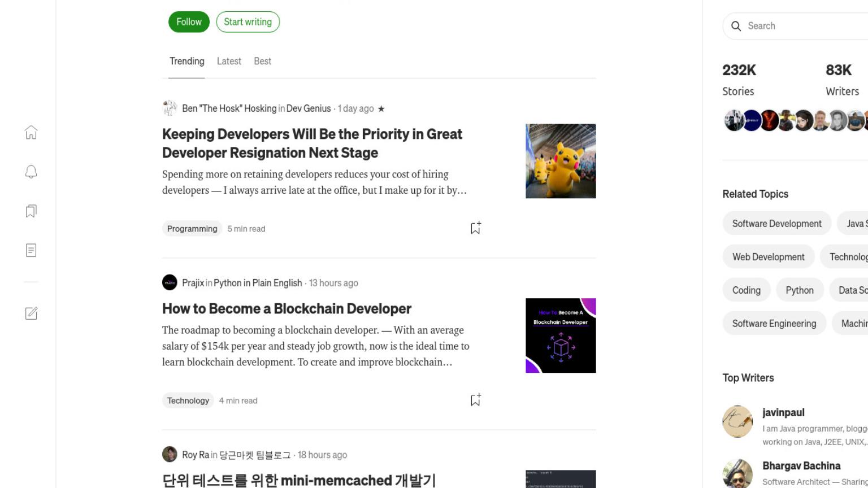Click author name Ben "The Hosk" Hosking
Image resolution: width=868 pixels, height=488 pixels.
229,108
